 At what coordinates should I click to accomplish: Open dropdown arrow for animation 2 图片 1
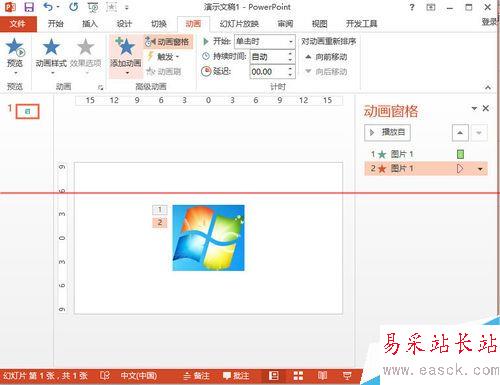click(x=480, y=169)
